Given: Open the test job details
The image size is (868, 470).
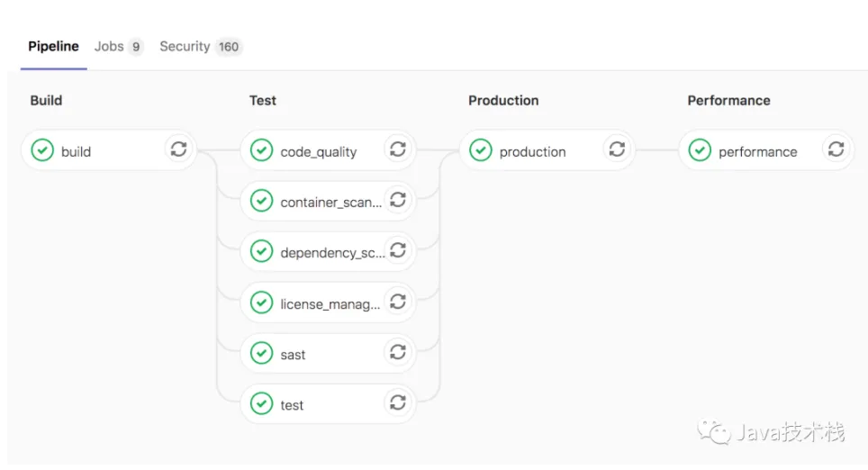Looking at the screenshot, I should coord(292,405).
